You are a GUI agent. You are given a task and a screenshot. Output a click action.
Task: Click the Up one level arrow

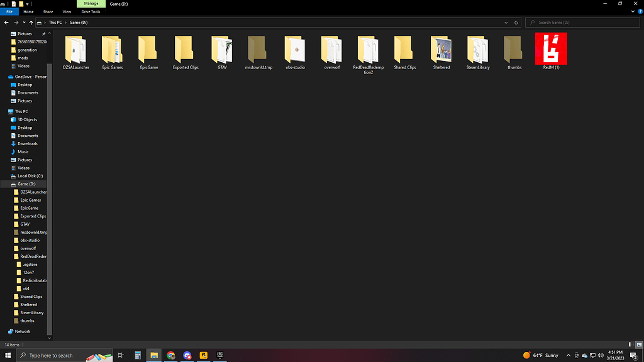(x=31, y=23)
